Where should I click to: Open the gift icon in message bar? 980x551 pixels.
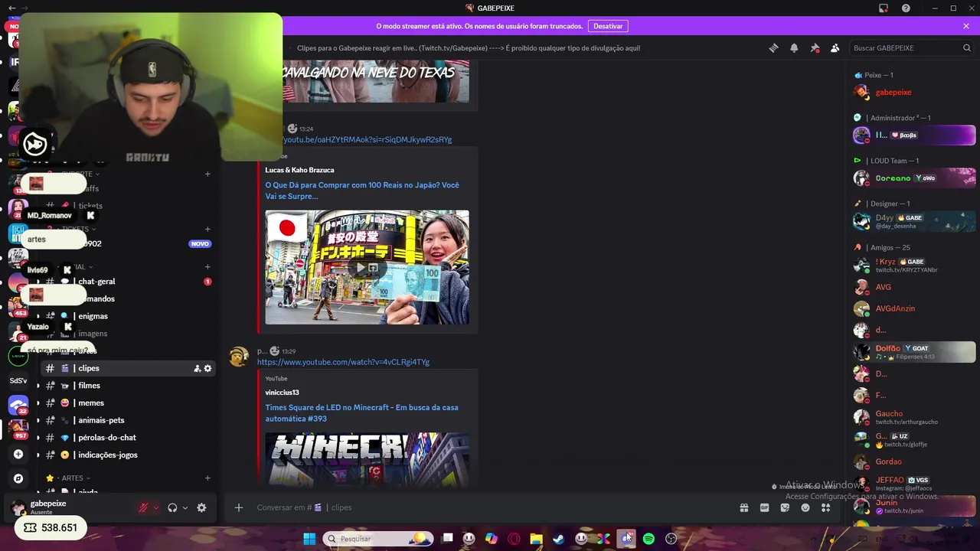(743, 507)
